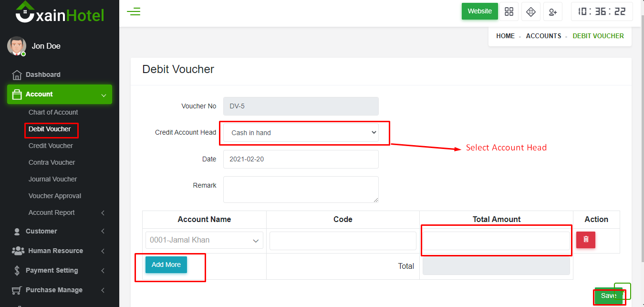Select Chart of Account menu item
The height and width of the screenshot is (307, 644).
click(53, 112)
